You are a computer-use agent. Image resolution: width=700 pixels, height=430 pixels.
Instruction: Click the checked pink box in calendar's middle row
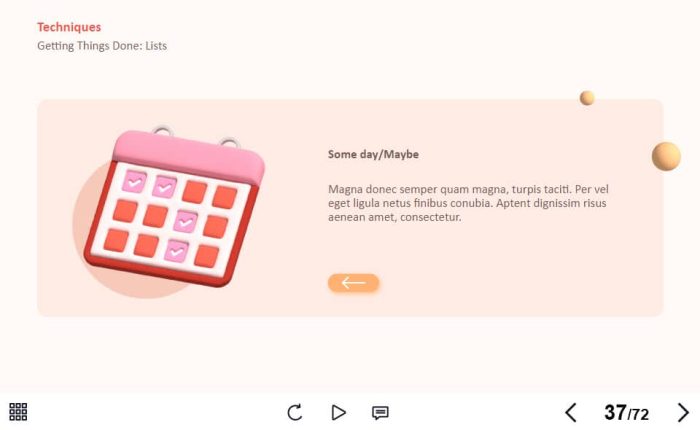pyautogui.click(x=185, y=221)
